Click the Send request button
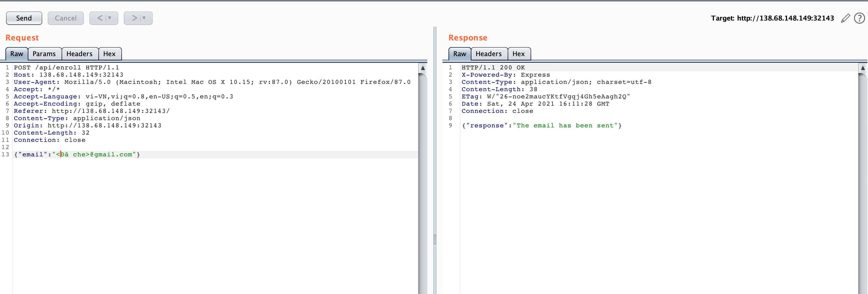Screen dimensions: 868x294 coord(24,18)
